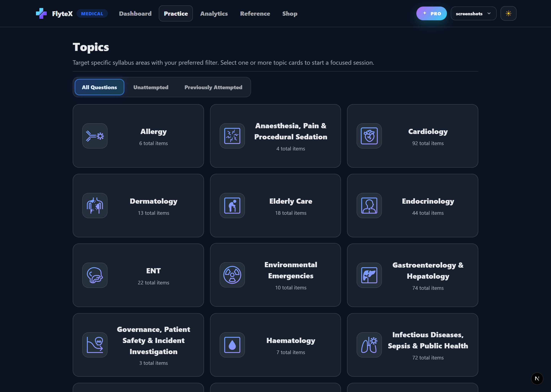Toggle light mode with sun icon
551x392 pixels.
508,14
